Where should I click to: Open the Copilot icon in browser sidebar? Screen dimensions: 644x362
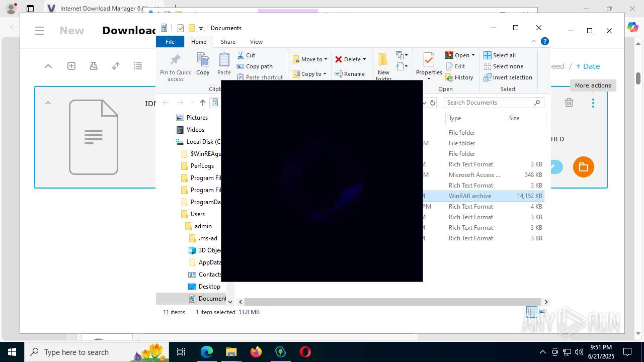633,27
